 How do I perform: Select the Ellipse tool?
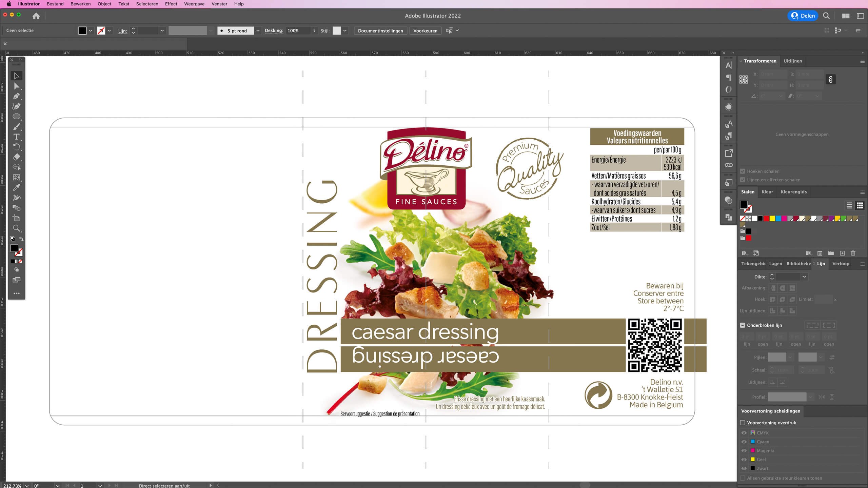[16, 117]
